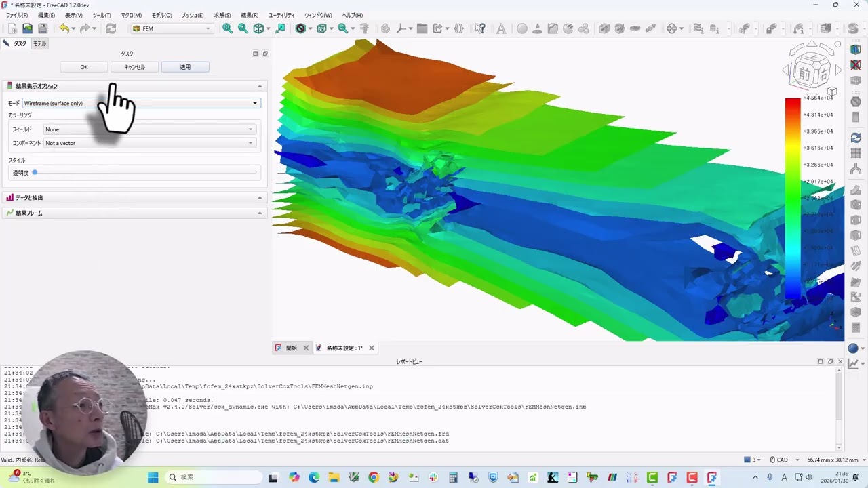Open the フィールド None dropdown
The width and height of the screenshot is (868, 488).
(149, 129)
